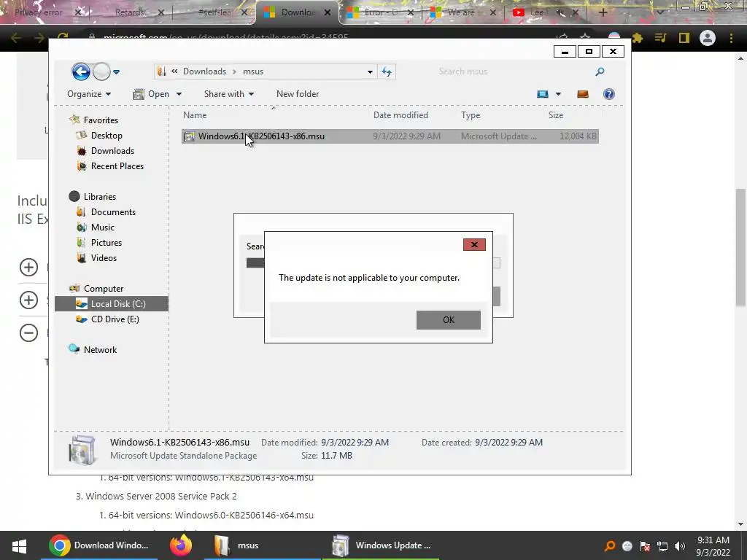Select Favorites in the navigation pane
Viewport: 747px width, 560px height.
101,120
